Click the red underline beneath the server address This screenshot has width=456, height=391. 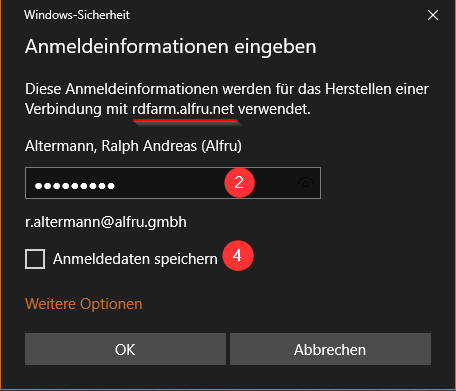click(x=186, y=120)
